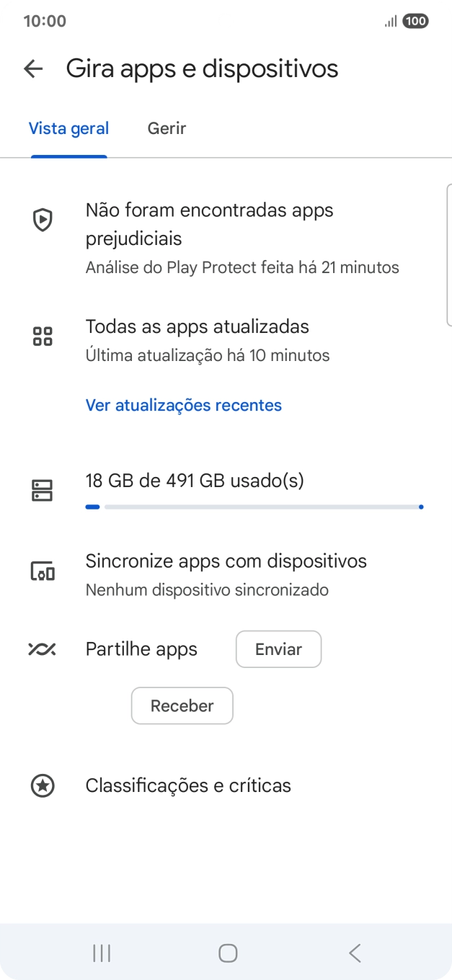
Task: Open Ver atualizações recentes link
Action: [x=183, y=406]
